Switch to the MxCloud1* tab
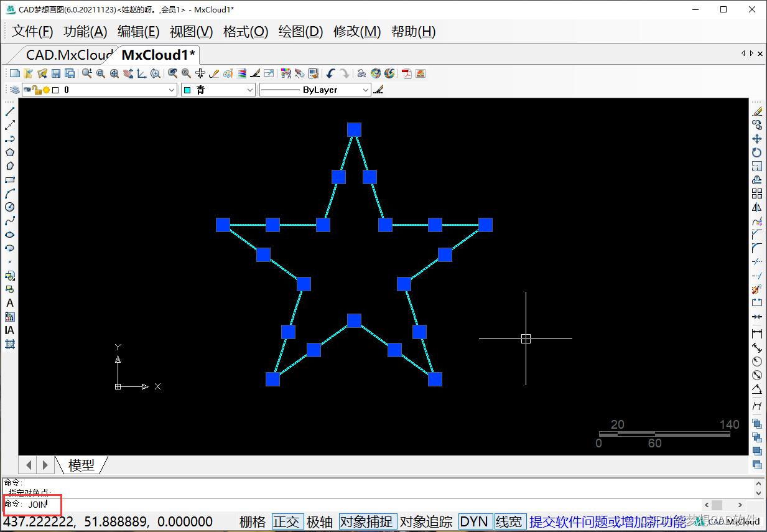Screen dimensions: 767x532 [158, 55]
